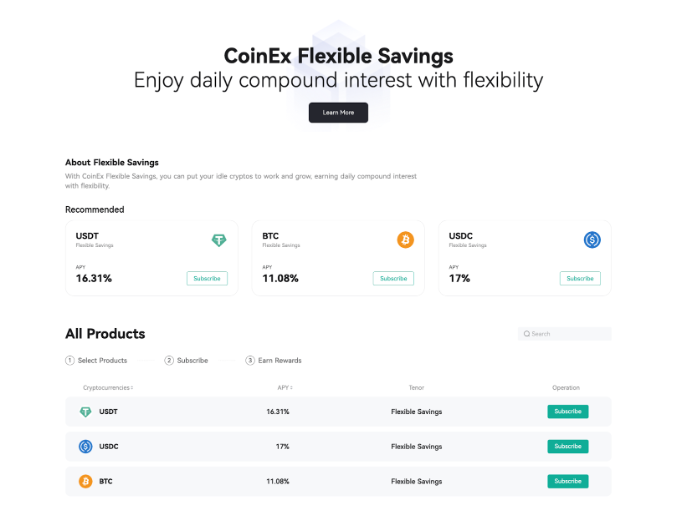Subscribe to USDC in Recommended card
This screenshot has width=682, height=512.
(580, 278)
